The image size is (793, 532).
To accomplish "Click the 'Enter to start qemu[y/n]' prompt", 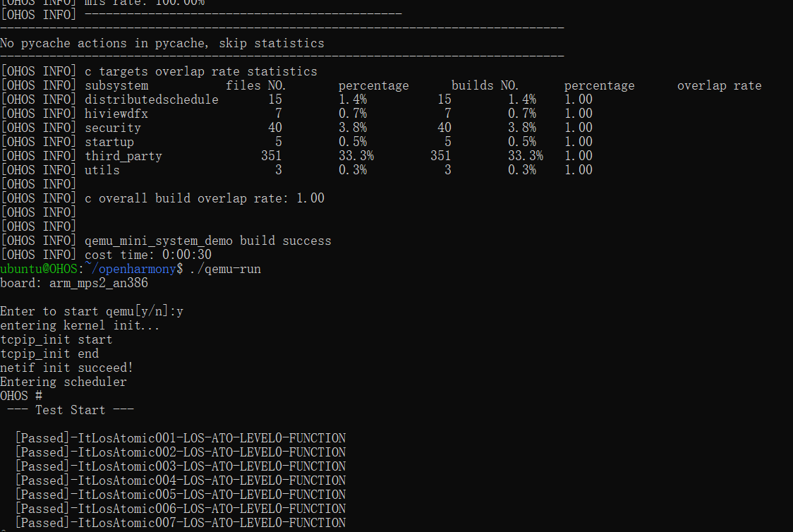I will 92,311.
